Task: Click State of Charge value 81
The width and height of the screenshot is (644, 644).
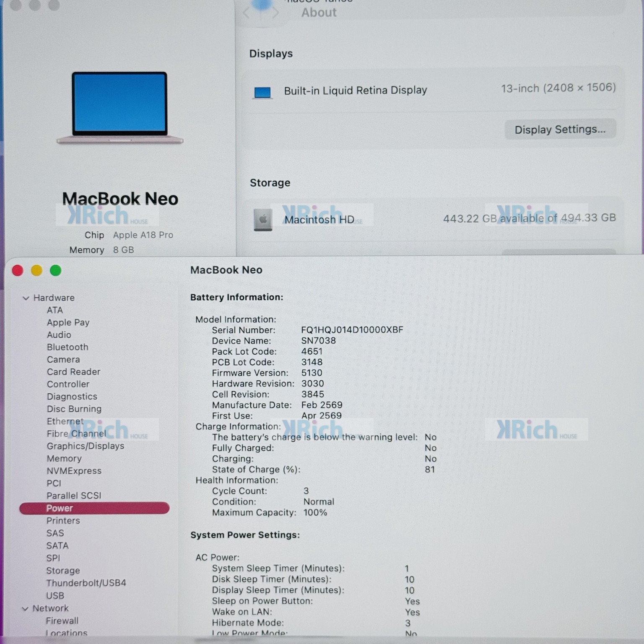Action: (430, 469)
